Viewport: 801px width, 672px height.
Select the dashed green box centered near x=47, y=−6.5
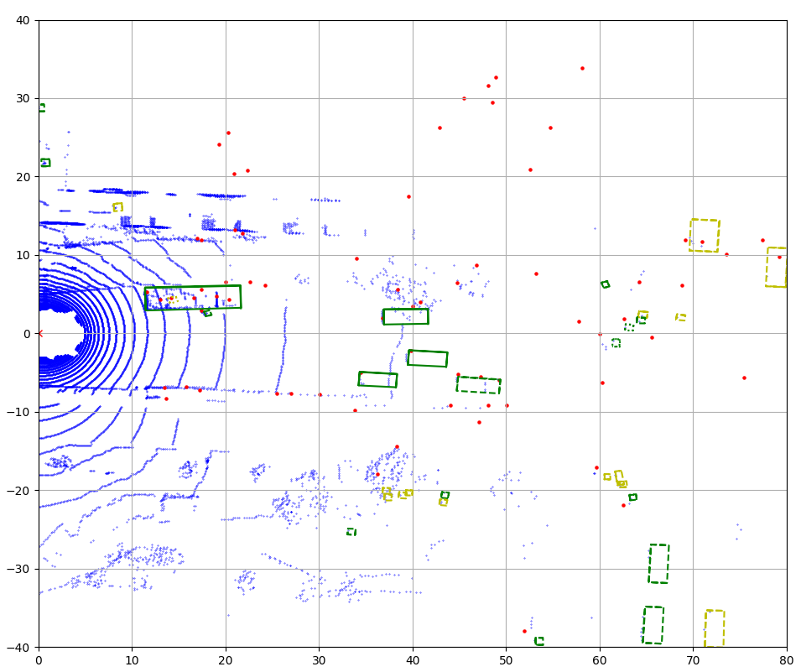pyautogui.click(x=478, y=385)
